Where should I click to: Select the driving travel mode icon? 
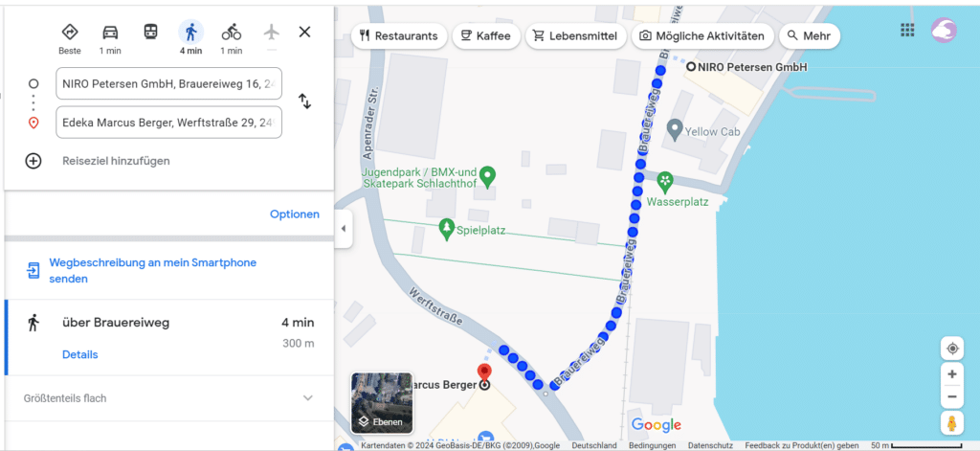click(x=110, y=32)
